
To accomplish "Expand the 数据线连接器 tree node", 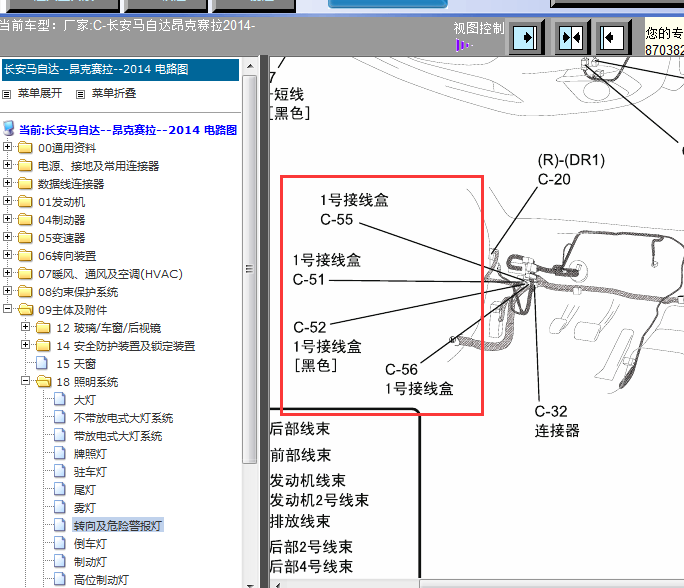I will tap(7, 182).
